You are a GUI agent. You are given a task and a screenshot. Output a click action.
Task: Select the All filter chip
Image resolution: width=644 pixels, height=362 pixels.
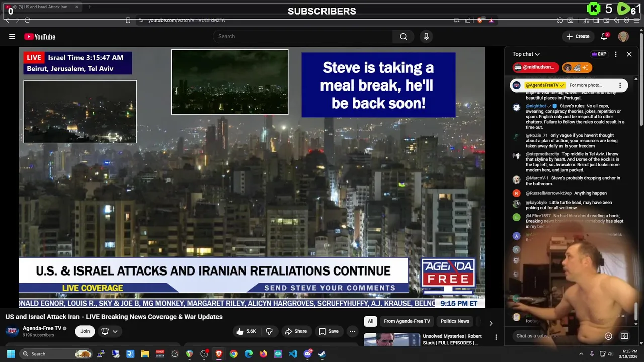click(x=370, y=321)
